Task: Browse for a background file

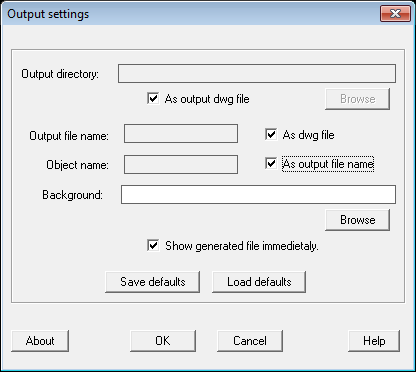Action: click(x=357, y=220)
